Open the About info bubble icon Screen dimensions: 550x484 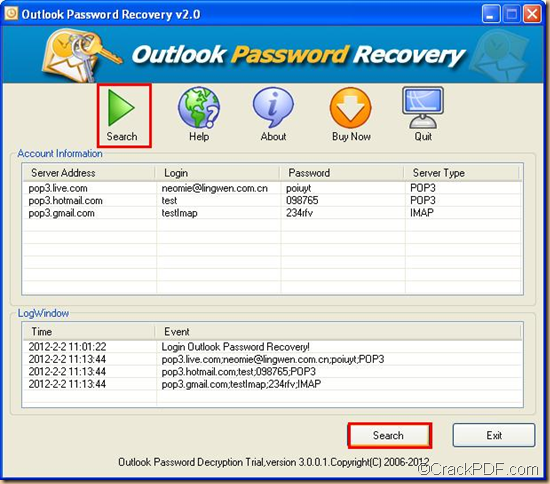click(x=273, y=108)
